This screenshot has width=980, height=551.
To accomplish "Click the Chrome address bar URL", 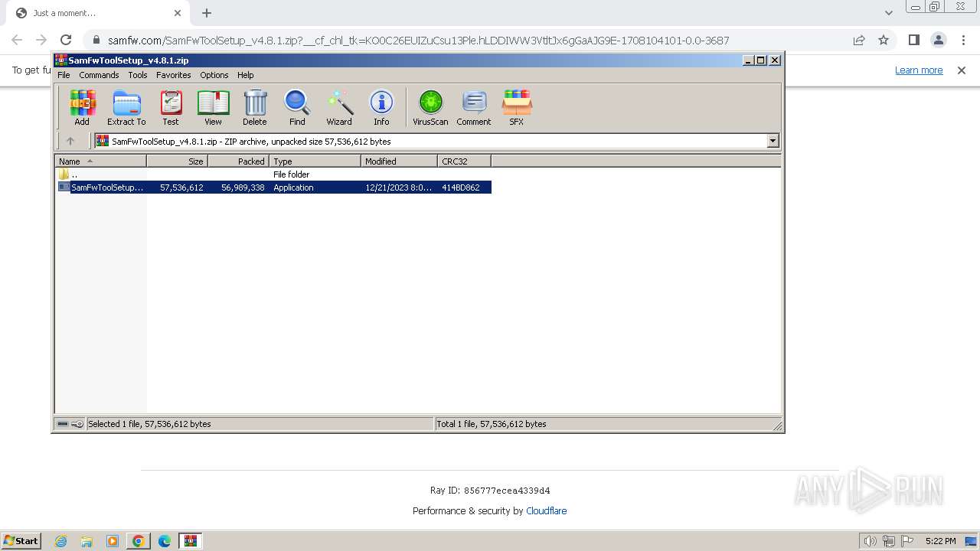I will [x=418, y=41].
